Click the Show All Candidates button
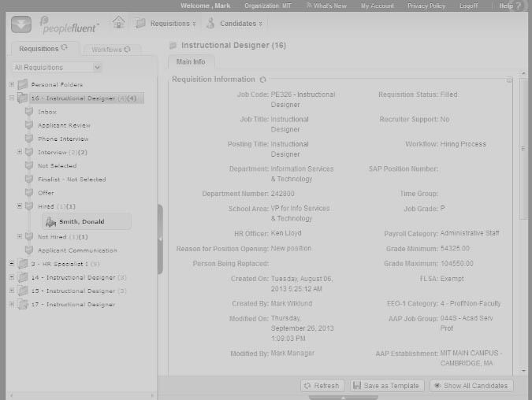This screenshot has width=532, height=400. [x=471, y=386]
